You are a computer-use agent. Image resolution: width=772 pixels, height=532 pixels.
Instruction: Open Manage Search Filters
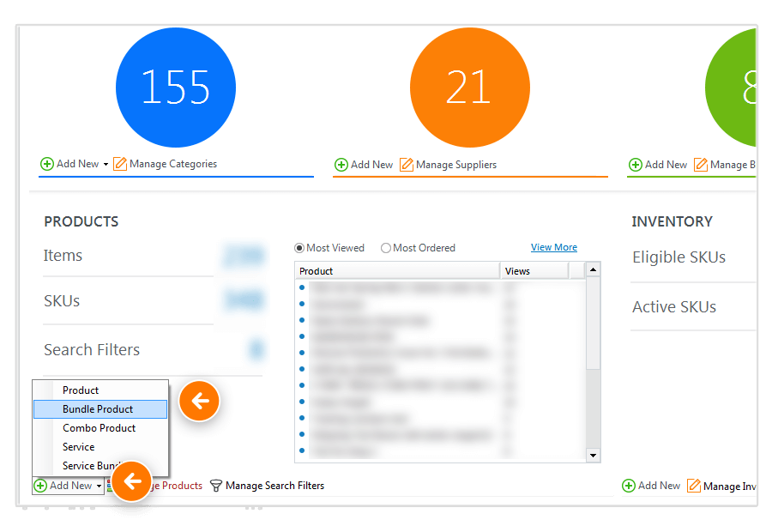(x=274, y=486)
